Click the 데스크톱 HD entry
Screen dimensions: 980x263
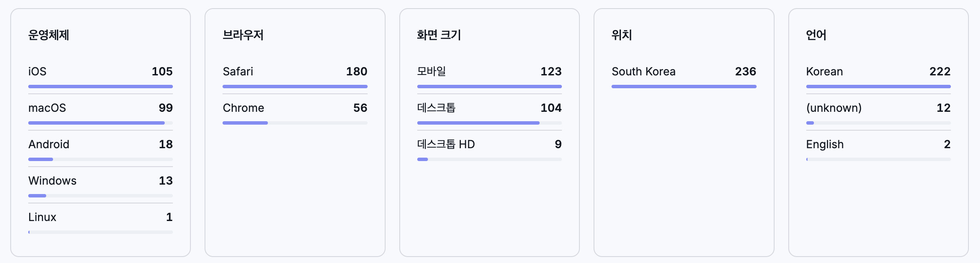pos(490,145)
